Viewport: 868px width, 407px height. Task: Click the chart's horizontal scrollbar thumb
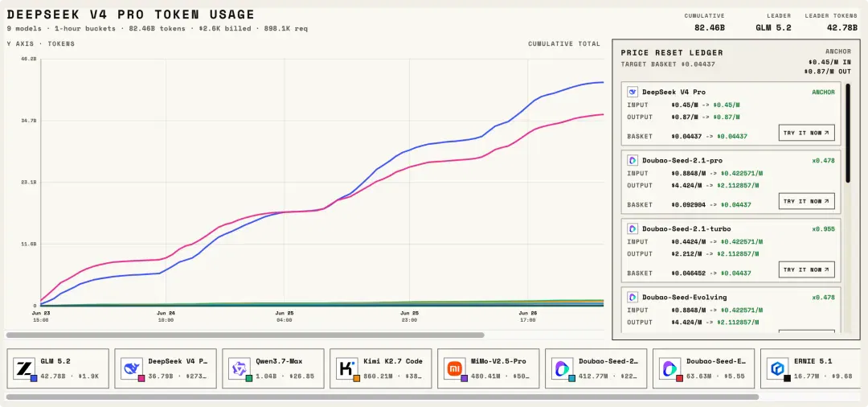click(245, 335)
